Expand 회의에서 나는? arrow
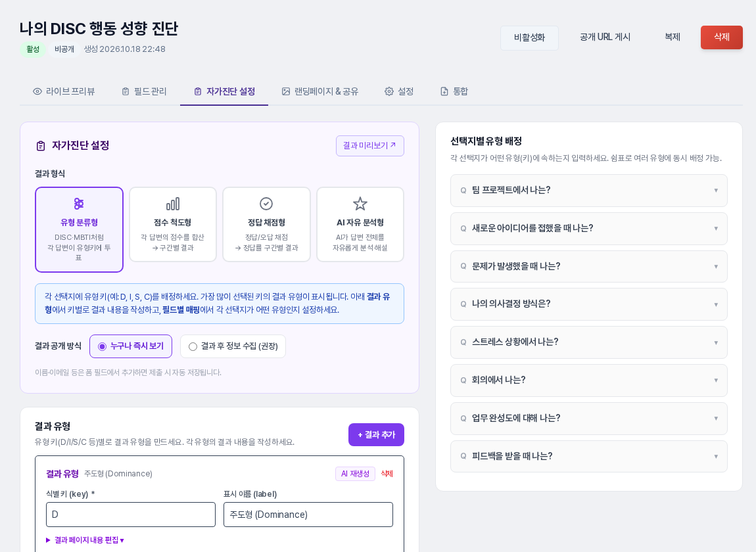 [x=716, y=380]
